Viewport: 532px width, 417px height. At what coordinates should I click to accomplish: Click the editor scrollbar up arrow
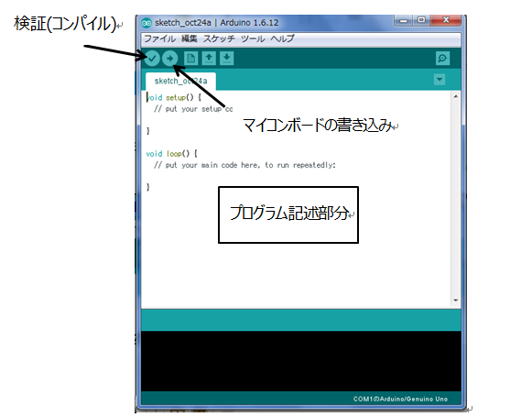(456, 97)
